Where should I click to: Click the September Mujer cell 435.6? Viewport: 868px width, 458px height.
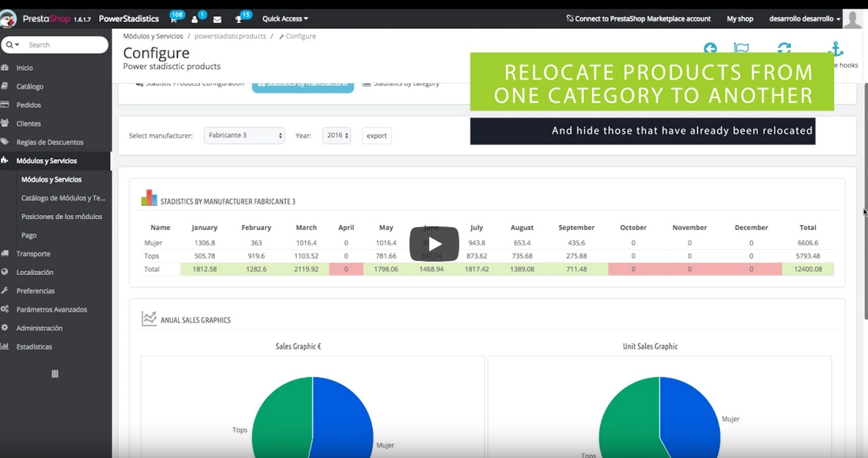pos(576,243)
